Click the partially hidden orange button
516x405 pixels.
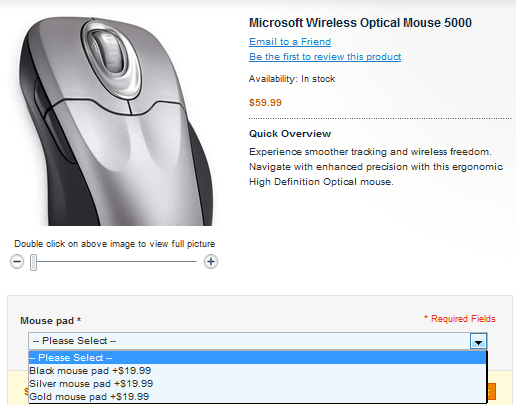492,392
